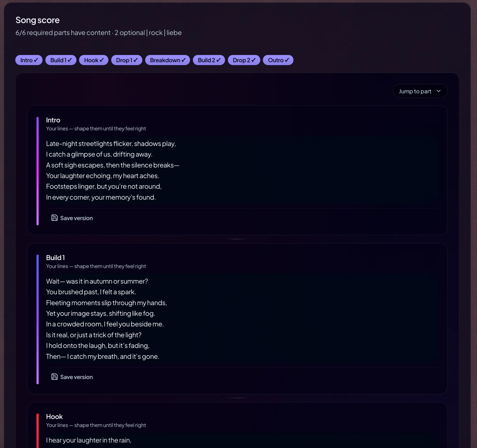This screenshot has width=477, height=448.
Task: Select the Outro part chip
Action: pos(278,60)
